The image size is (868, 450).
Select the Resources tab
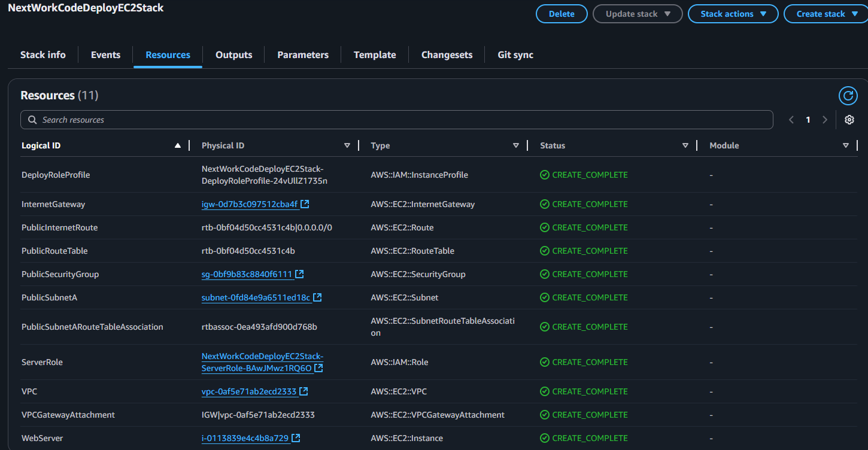[168, 54]
